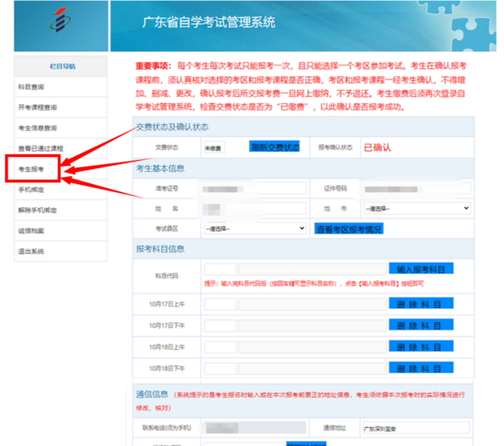
Task: Click the 科目代码 subject name field
Action: [312, 269]
